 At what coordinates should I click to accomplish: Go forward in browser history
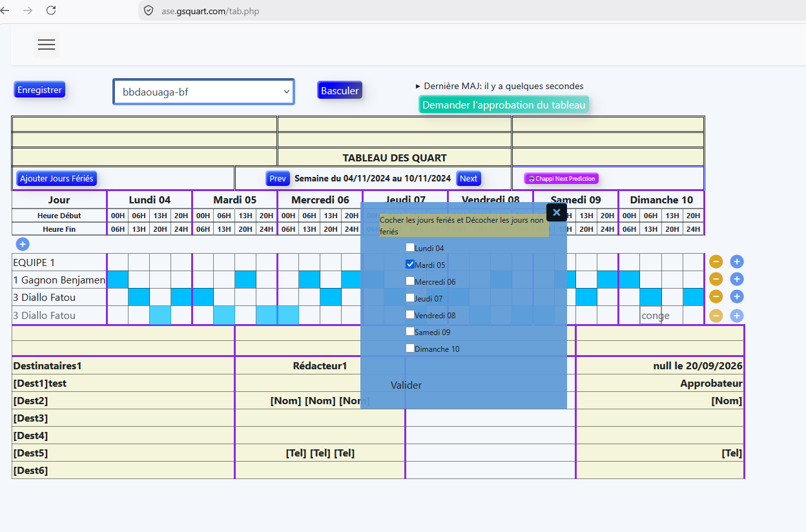coord(28,10)
